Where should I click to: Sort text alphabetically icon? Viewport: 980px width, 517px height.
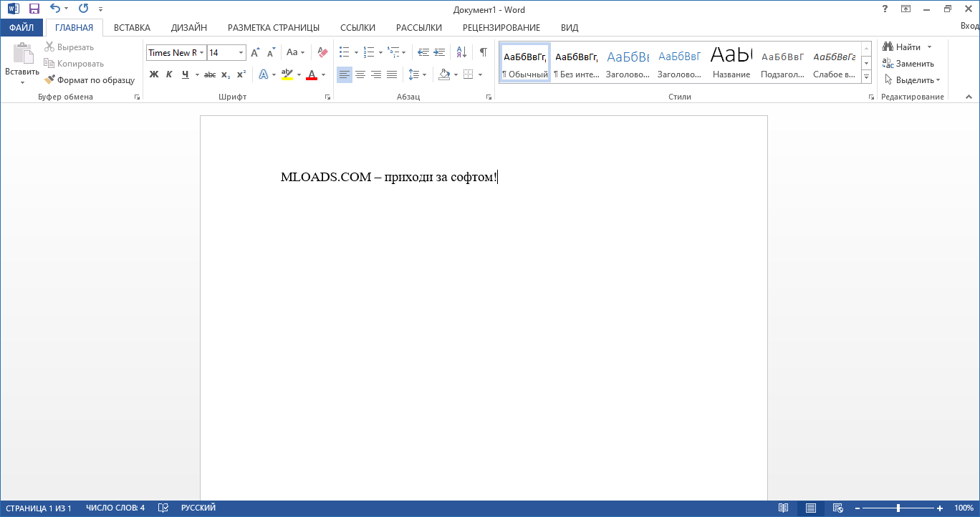[x=461, y=52]
